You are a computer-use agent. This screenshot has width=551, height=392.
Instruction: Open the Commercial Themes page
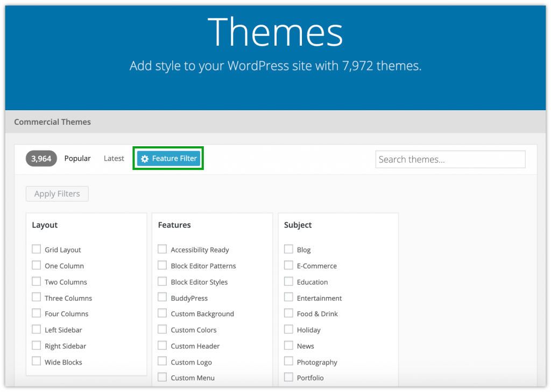[x=52, y=122]
